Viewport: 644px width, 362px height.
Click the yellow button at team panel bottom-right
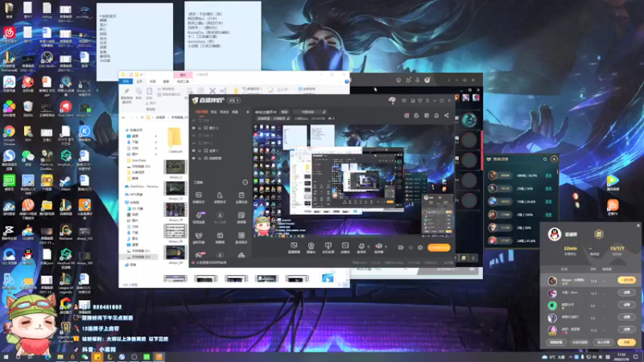pos(626,342)
